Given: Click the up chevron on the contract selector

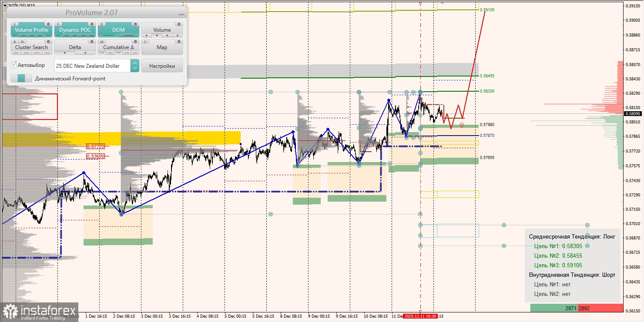Looking at the screenshot, I should [x=134, y=63].
